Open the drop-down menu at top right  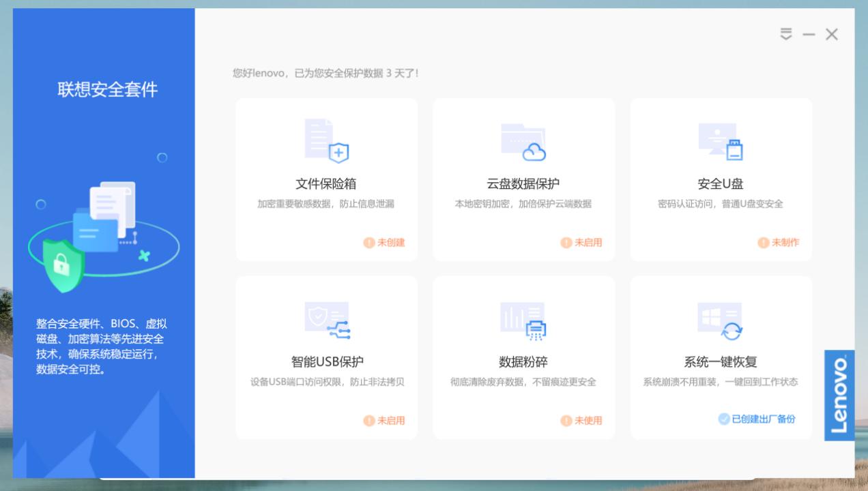pos(786,34)
